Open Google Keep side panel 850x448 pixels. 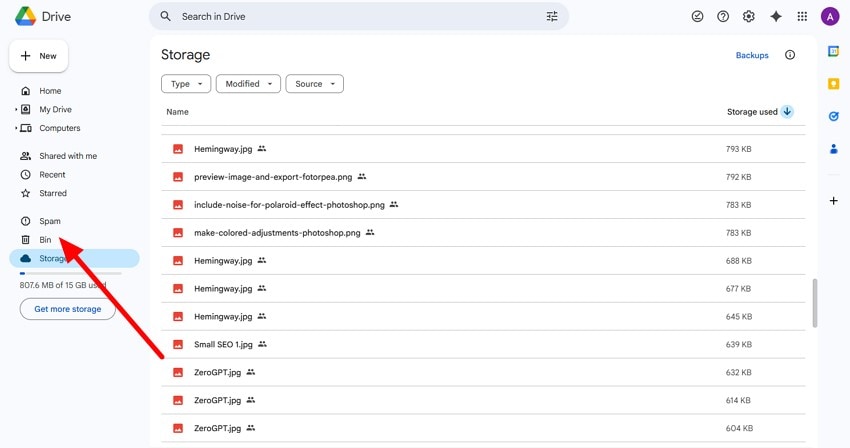834,84
